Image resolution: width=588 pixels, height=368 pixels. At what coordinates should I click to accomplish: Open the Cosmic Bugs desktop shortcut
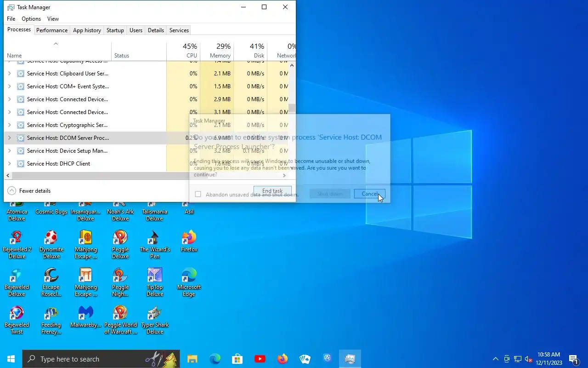51,208
